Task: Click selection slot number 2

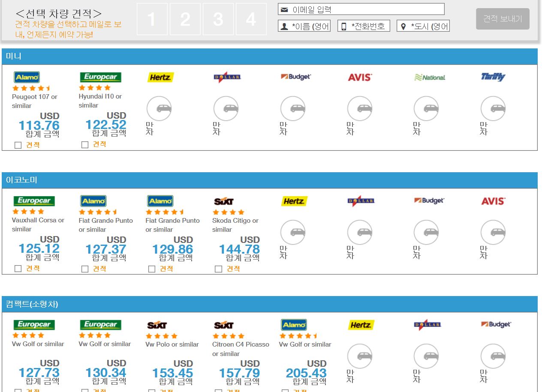Action: (x=185, y=19)
